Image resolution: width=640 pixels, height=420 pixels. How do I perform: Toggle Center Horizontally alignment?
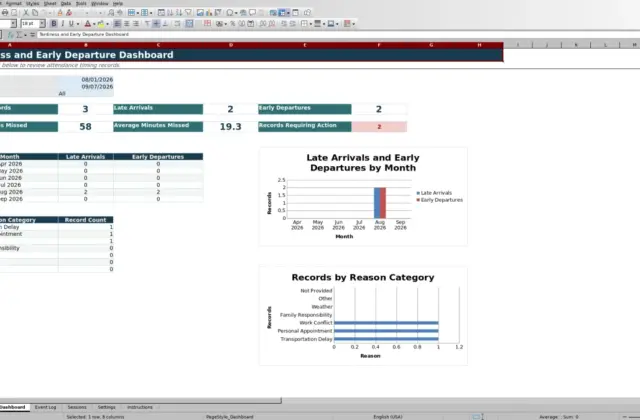[x=127, y=24]
